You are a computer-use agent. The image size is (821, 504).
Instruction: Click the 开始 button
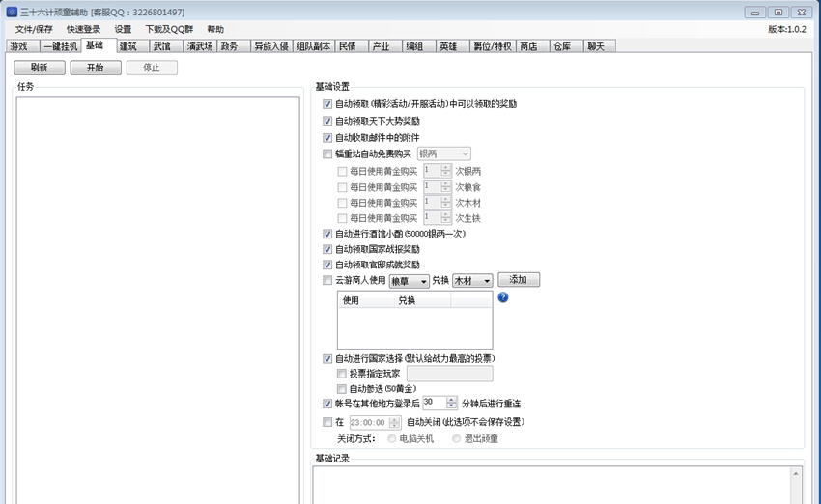(x=96, y=68)
